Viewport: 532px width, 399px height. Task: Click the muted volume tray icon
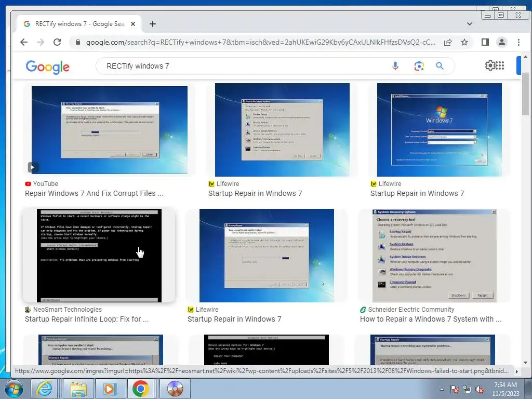(x=480, y=389)
